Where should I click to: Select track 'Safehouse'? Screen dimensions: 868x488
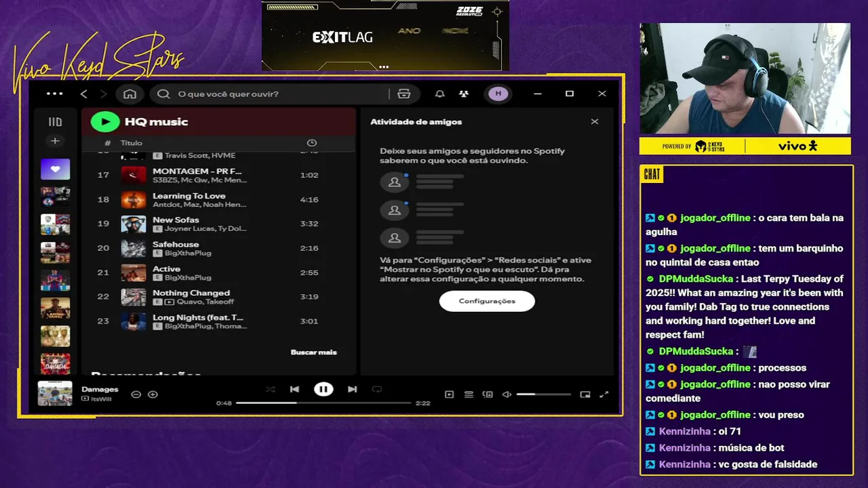coord(176,245)
